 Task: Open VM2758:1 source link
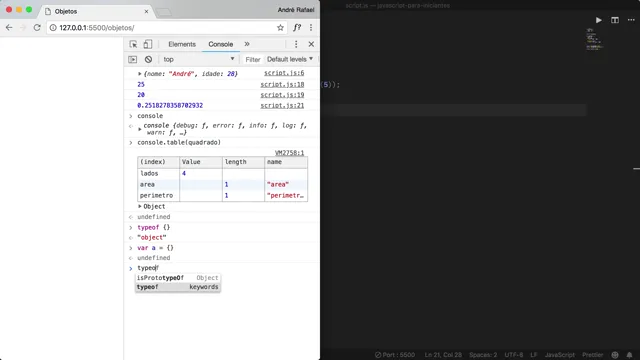289,153
